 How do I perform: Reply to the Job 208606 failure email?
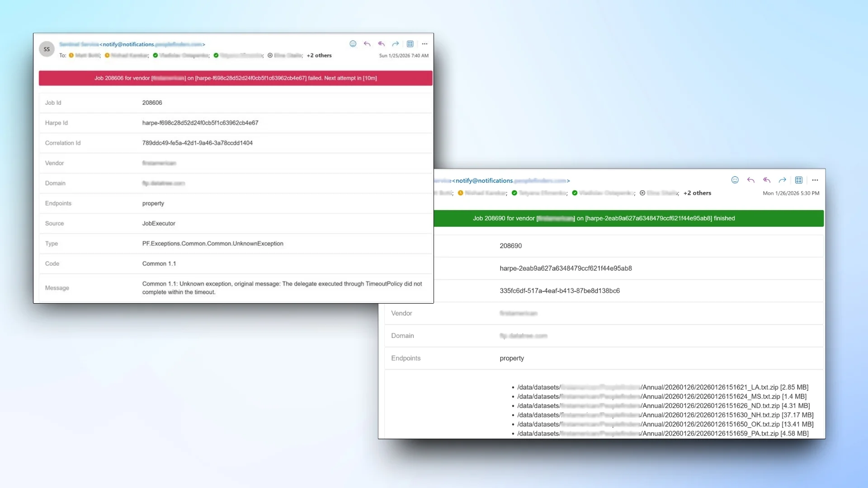367,44
